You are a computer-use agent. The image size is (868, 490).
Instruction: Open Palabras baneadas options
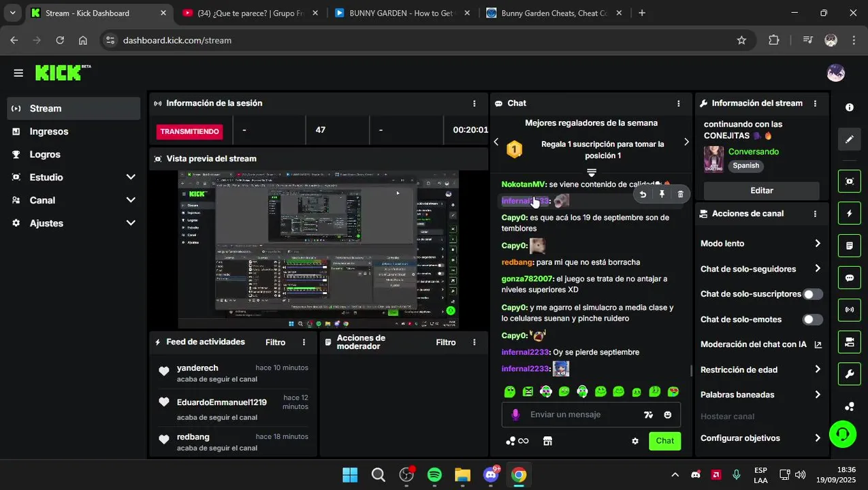point(761,395)
